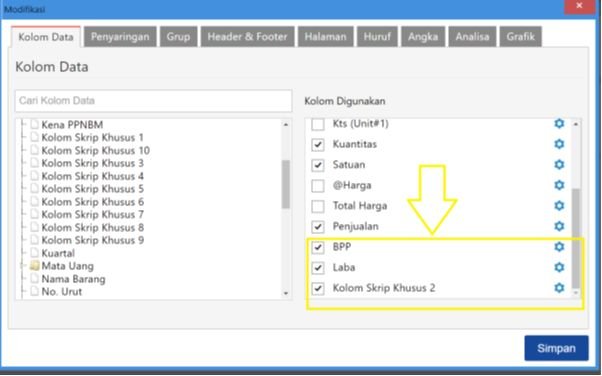This screenshot has height=376, width=602.
Task: Click gear icon next to Penjualan
Action: point(559,226)
